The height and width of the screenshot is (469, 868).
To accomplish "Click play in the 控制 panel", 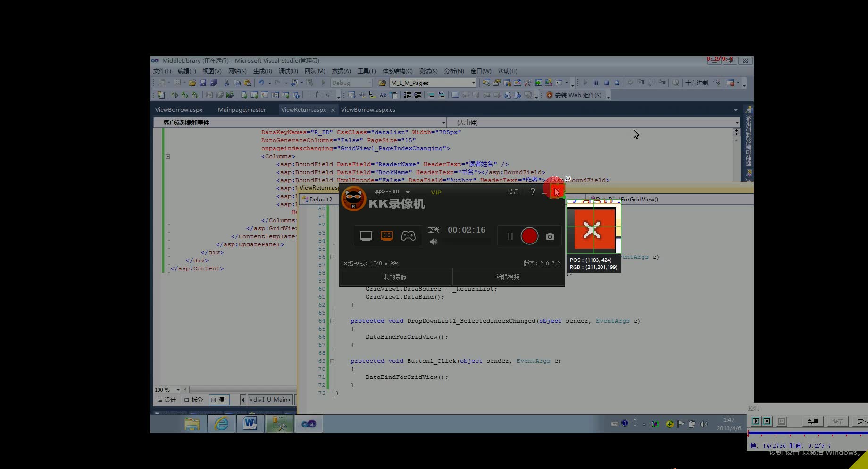I will pos(756,421).
